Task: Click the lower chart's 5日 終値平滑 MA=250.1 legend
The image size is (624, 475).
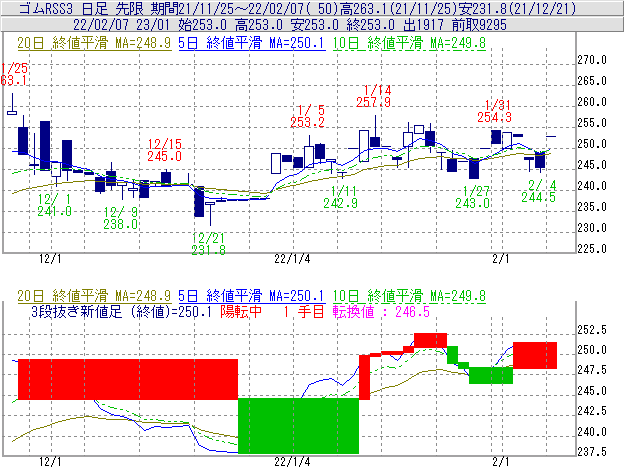Action: 252,296
